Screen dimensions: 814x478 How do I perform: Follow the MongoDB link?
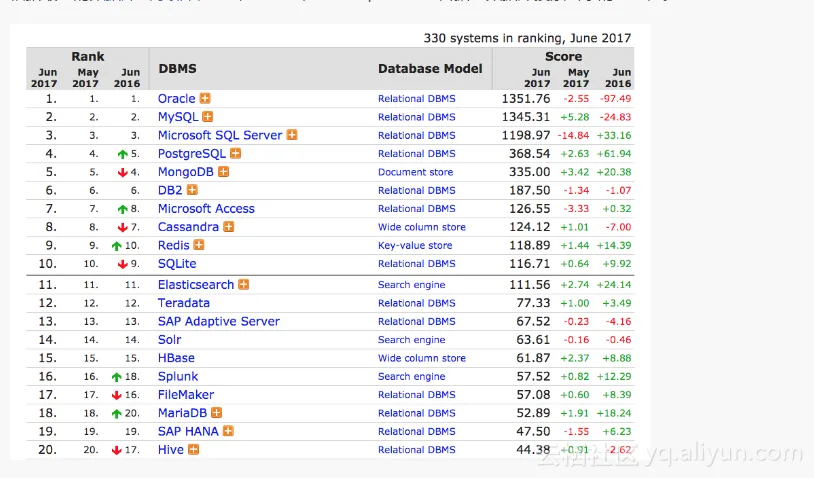pos(186,172)
